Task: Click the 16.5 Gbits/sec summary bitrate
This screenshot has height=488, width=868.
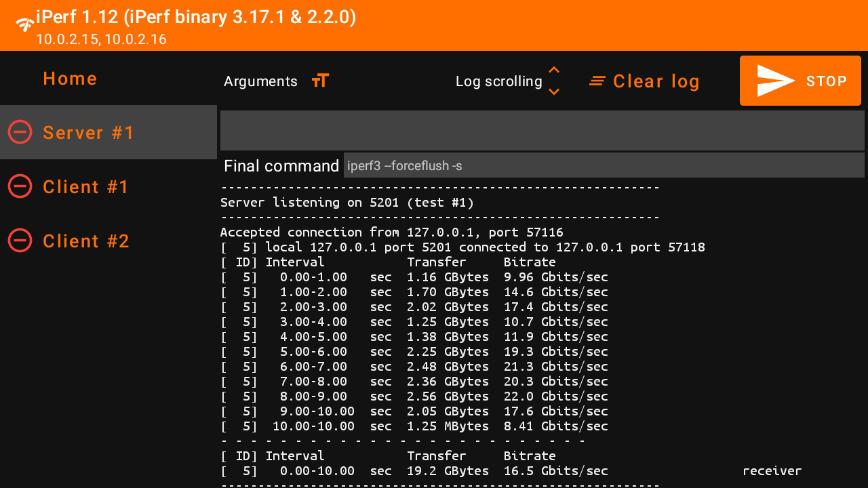Action: click(556, 471)
